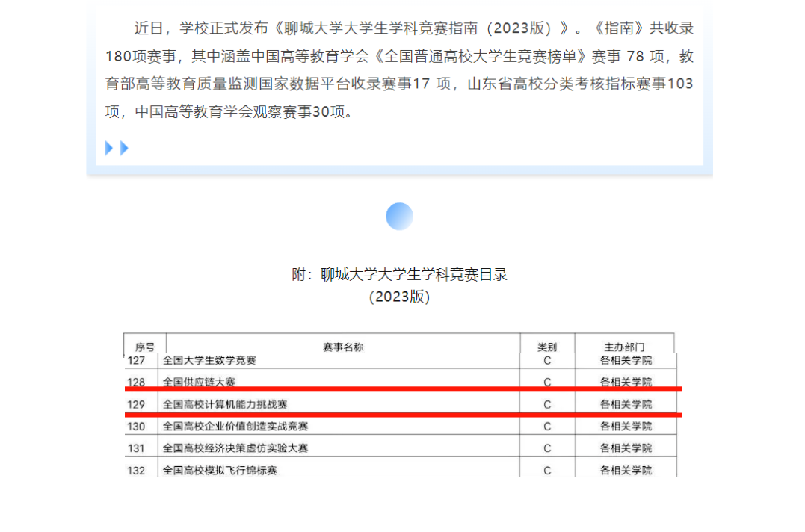Viewport: 805px width, 532px height.
Task: Click the double blue arrow icon
Action: coord(117,148)
